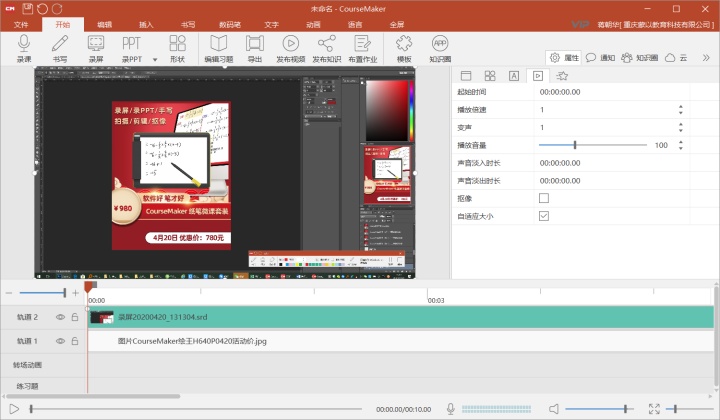Image resolution: width=720 pixels, height=420 pixels.
Task: Open the 知识圈 panel button at right
Action: tap(640, 58)
